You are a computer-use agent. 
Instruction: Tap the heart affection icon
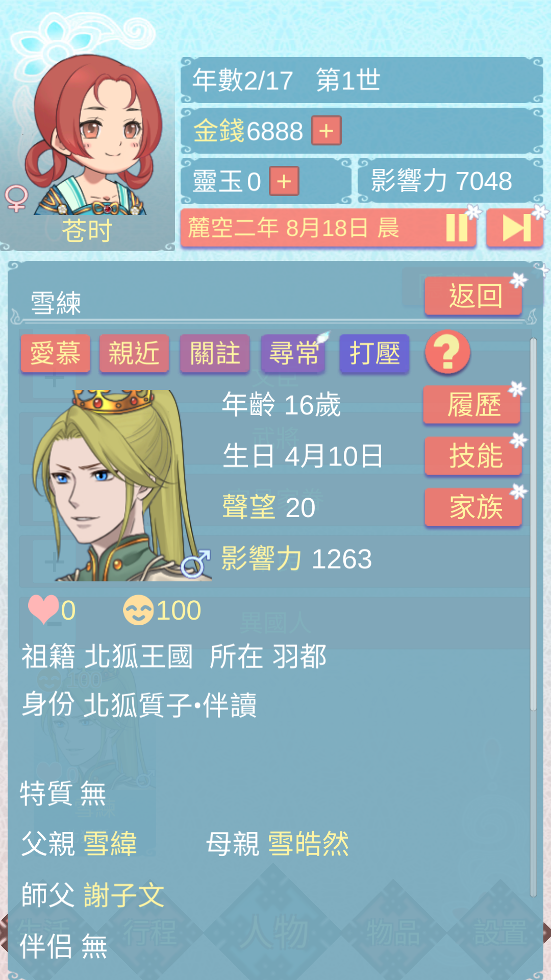[x=43, y=609]
